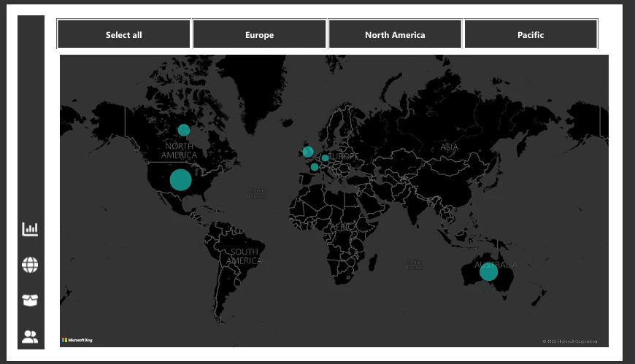Click the Microsoft Bing logo link
Viewport: 635px width, 364px height.
click(x=77, y=340)
